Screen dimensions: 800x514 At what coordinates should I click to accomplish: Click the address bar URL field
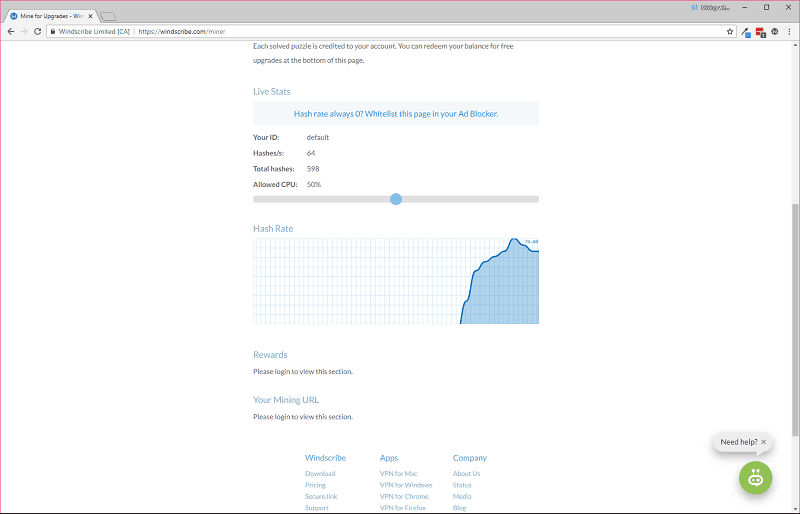(400, 31)
